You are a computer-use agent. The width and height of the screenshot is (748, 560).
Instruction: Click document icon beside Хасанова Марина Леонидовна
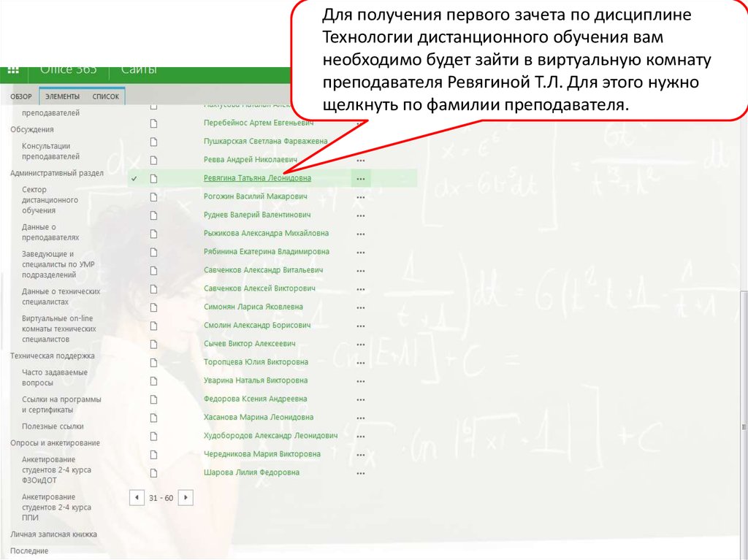pos(153,418)
